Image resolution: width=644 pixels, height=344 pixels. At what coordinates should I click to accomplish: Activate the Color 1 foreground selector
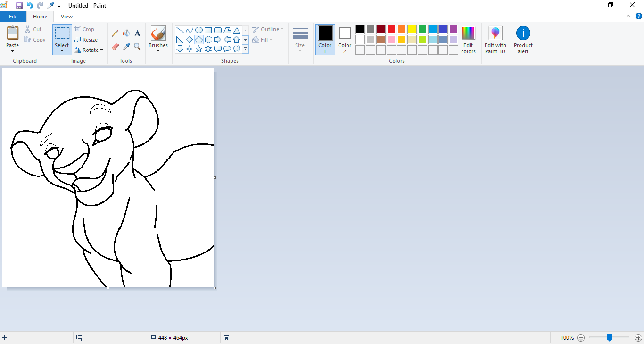325,39
